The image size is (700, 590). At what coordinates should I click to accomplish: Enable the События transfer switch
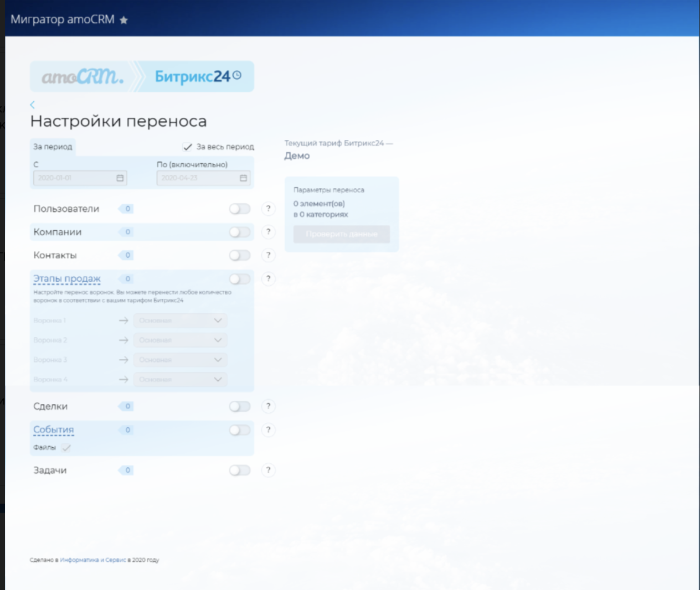pyautogui.click(x=240, y=430)
